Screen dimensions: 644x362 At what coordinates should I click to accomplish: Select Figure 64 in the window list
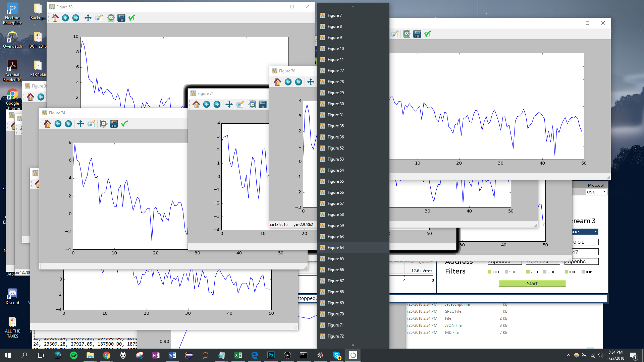tap(336, 248)
